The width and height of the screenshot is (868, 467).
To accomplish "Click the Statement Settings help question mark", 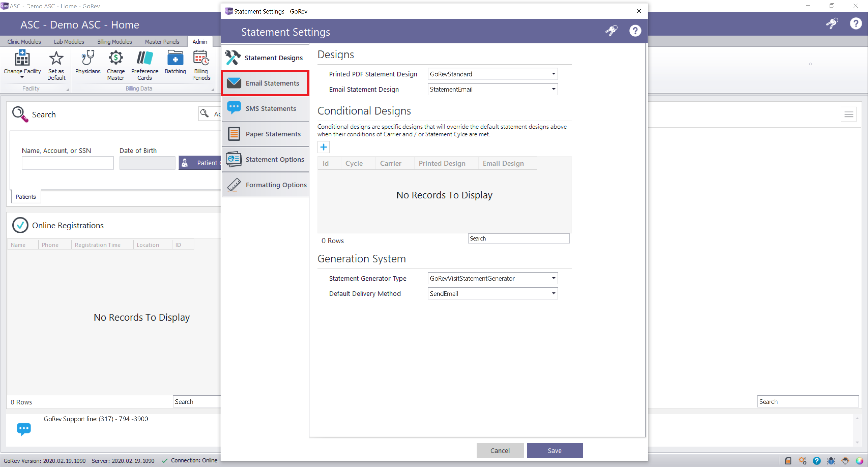I will (x=635, y=31).
